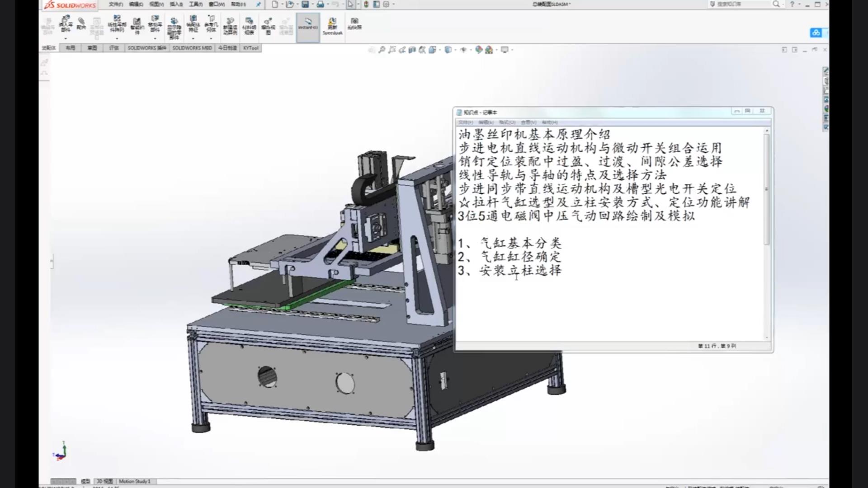The height and width of the screenshot is (488, 868).
Task: Open SolidWorks File (文件) menu
Action: [116, 4]
